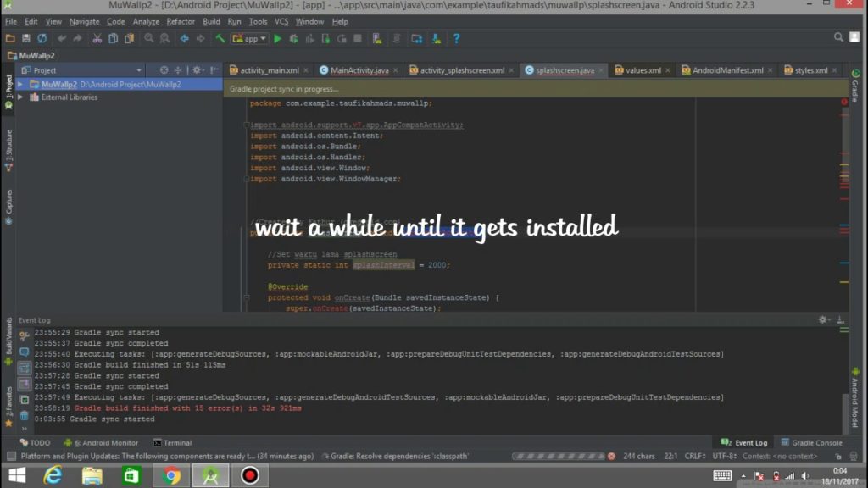
Task: Close the splashscreen.java tab
Action: pos(601,71)
